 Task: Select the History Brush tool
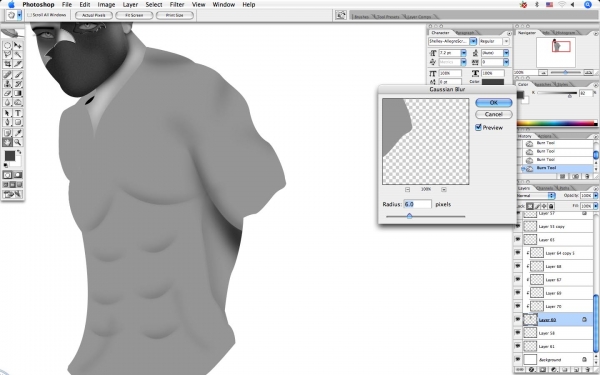tap(18, 84)
